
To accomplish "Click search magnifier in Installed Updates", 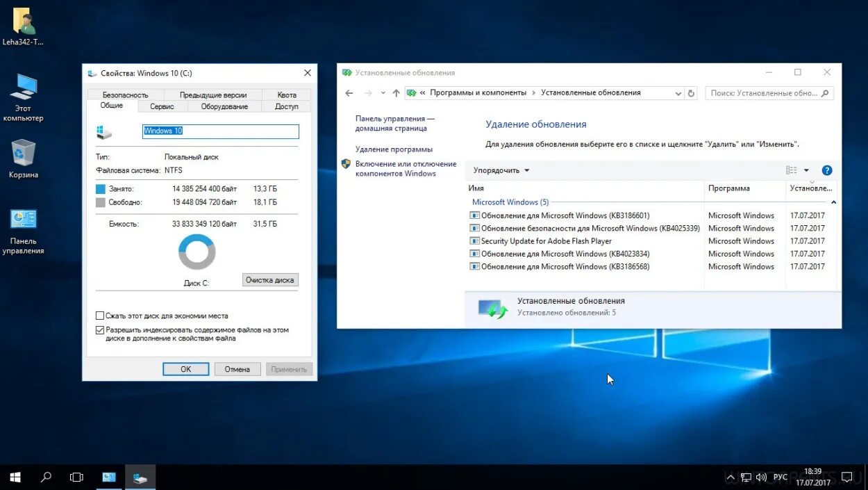I will pos(825,93).
